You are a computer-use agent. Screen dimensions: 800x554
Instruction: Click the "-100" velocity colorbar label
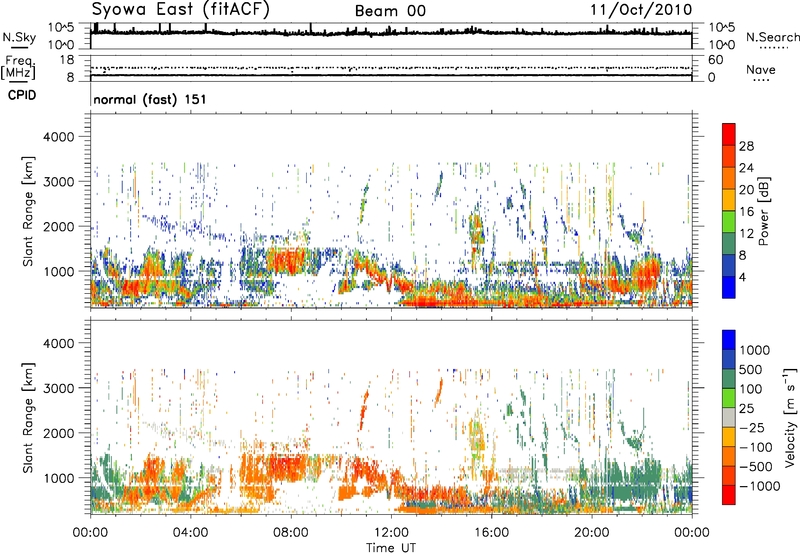click(x=756, y=447)
